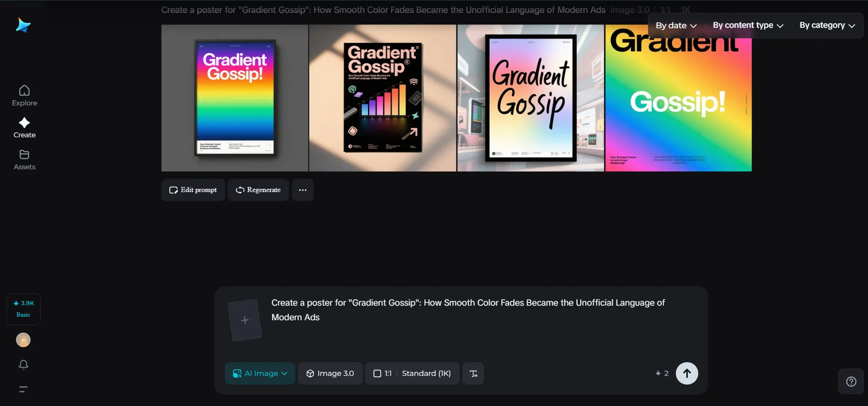Go to the Create section
The width and height of the screenshot is (868, 406).
click(25, 128)
